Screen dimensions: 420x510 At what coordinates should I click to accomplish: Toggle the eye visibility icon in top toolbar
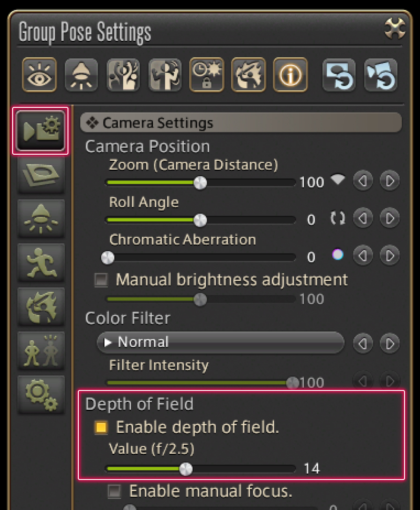click(39, 75)
